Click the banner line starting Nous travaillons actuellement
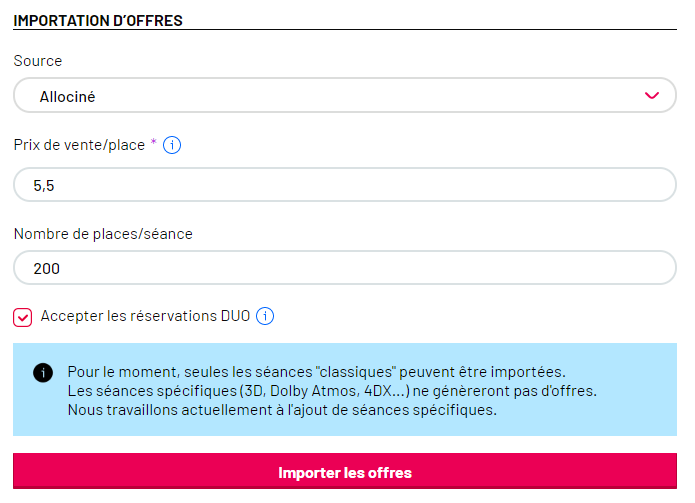The height and width of the screenshot is (503, 695). [282, 409]
